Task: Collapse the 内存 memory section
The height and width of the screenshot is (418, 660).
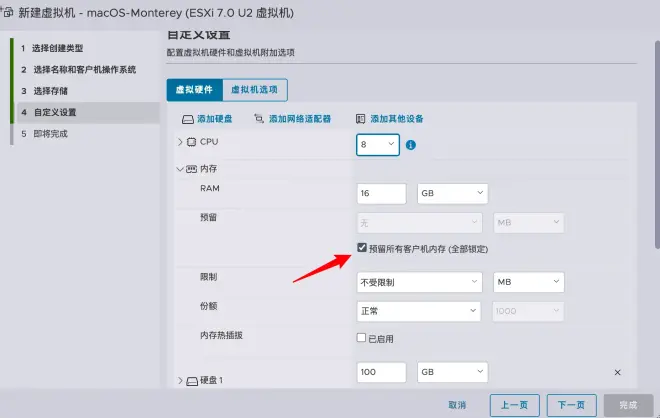Action: point(180,169)
